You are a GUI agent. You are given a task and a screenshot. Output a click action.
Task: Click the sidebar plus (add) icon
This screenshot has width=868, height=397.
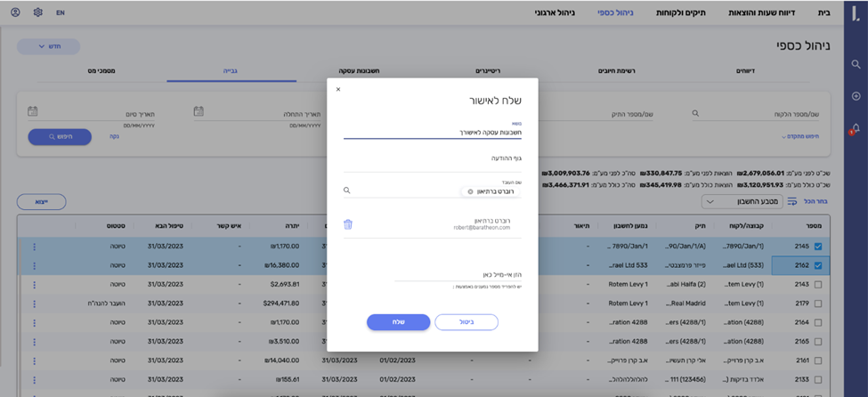click(x=856, y=96)
